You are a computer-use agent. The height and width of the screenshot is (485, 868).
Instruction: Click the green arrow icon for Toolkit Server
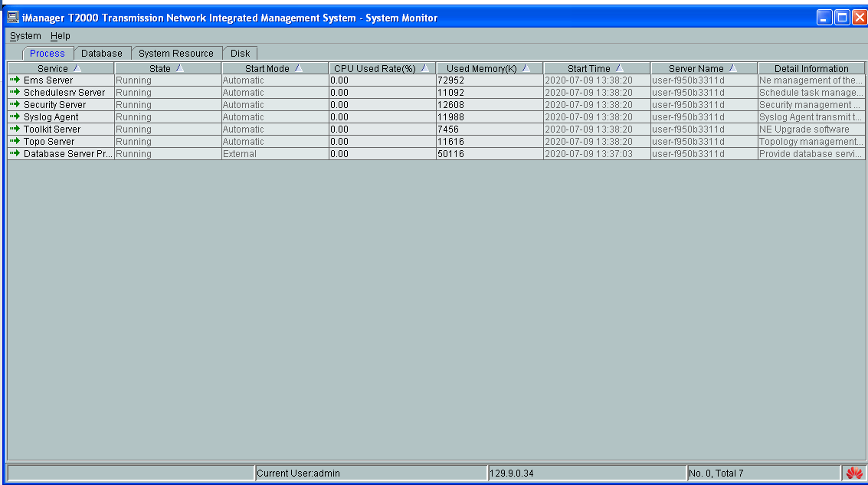coord(15,129)
